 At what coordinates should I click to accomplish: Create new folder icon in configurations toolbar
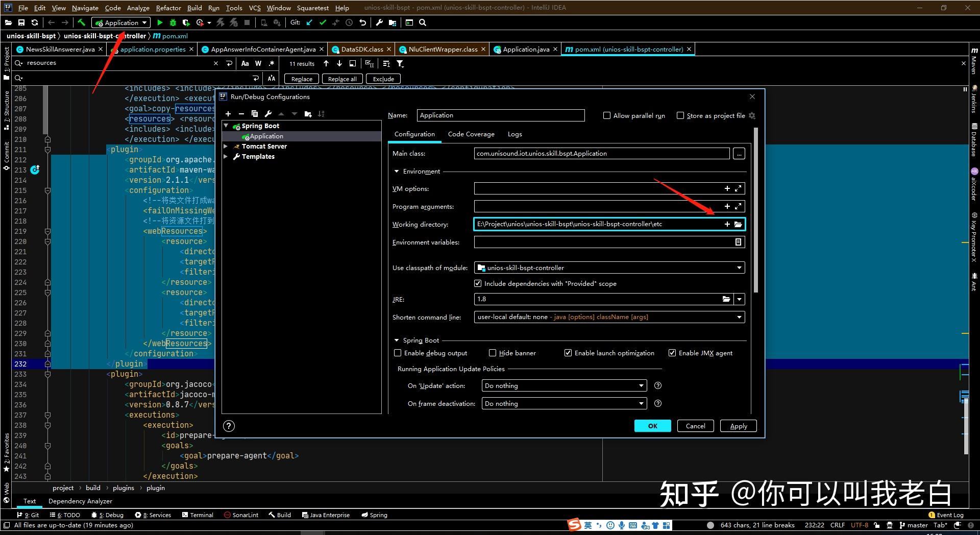pos(308,114)
